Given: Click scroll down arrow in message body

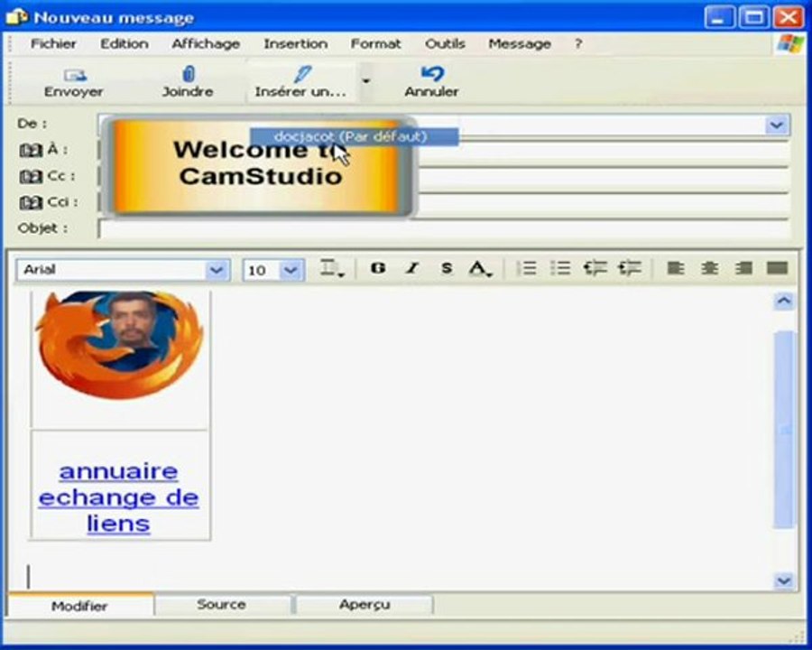Looking at the screenshot, I should [783, 580].
